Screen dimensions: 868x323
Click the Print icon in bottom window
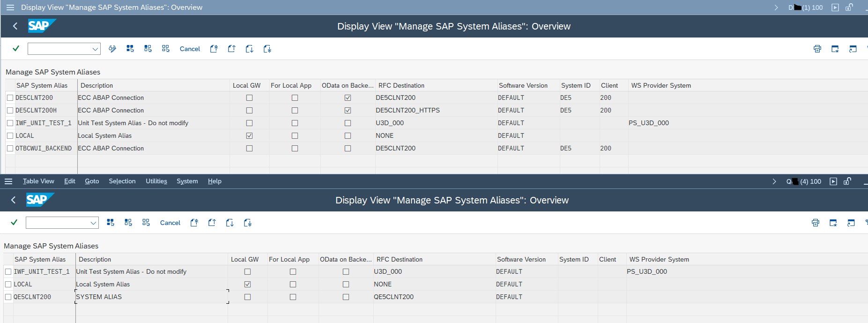(x=816, y=223)
